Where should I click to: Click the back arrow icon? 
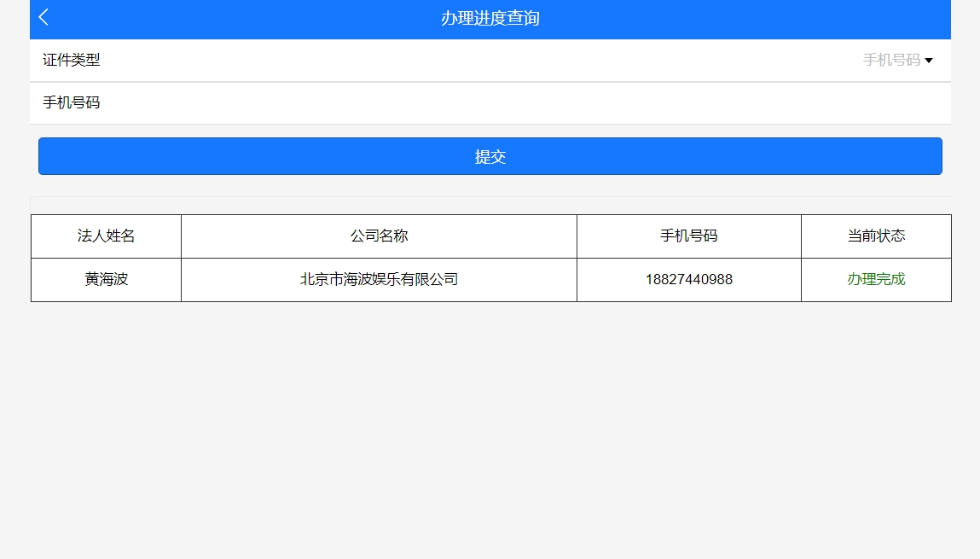(x=44, y=18)
